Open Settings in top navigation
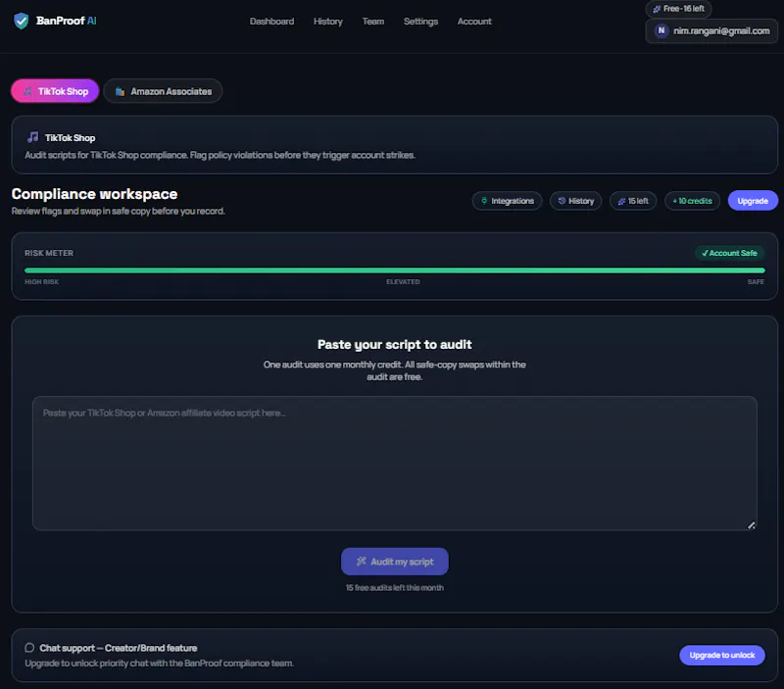The image size is (784, 689). click(x=420, y=22)
